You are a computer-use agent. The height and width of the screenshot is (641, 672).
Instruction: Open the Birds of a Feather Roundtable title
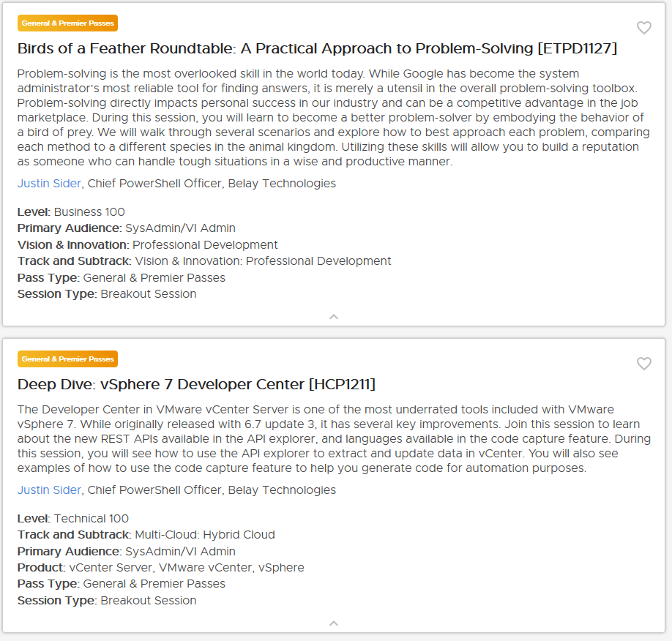coord(317,49)
